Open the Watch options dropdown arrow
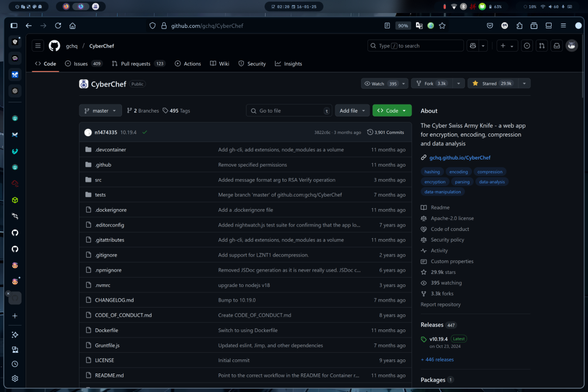Viewport: 588px width, 392px height. coord(403,83)
